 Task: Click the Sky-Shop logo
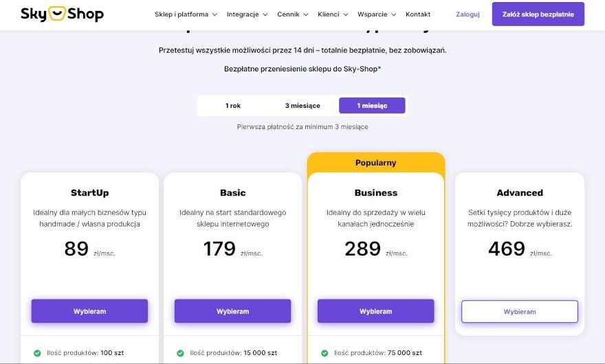pos(62,14)
